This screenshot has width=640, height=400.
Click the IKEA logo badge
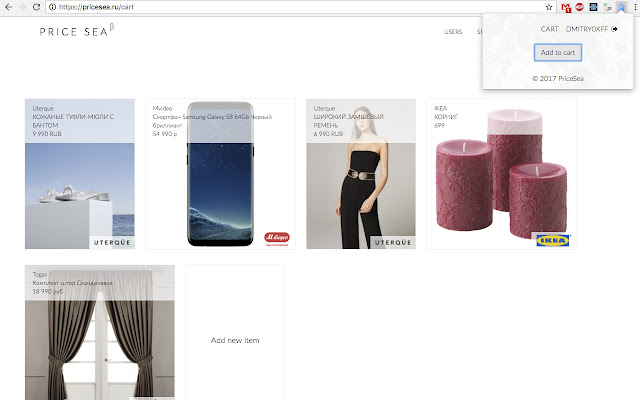pyautogui.click(x=553, y=241)
